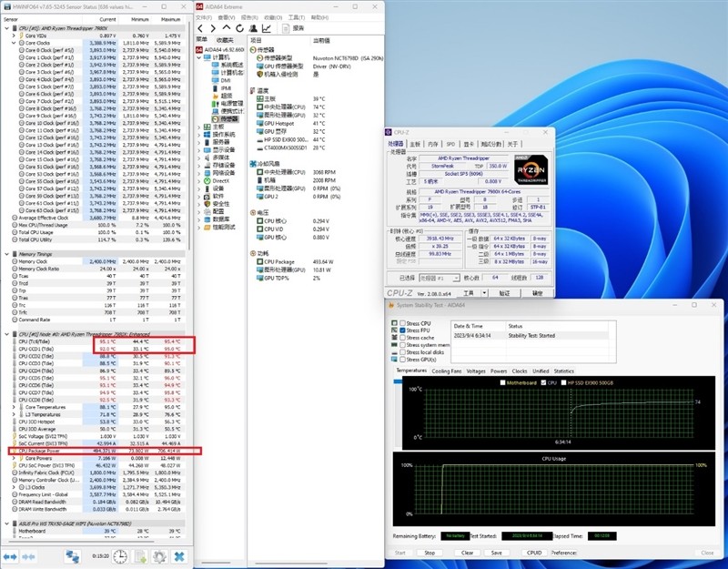Click Stop button in Stability Test
Screen dimensions: 728x569
click(430, 553)
